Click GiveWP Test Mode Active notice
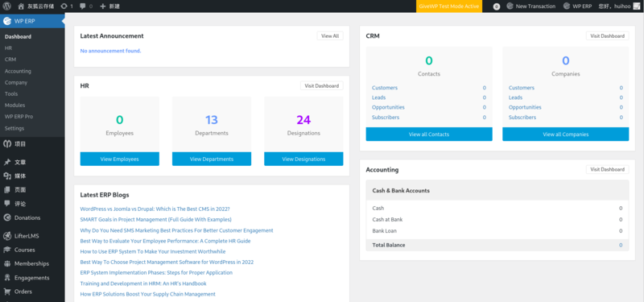 [449, 6]
